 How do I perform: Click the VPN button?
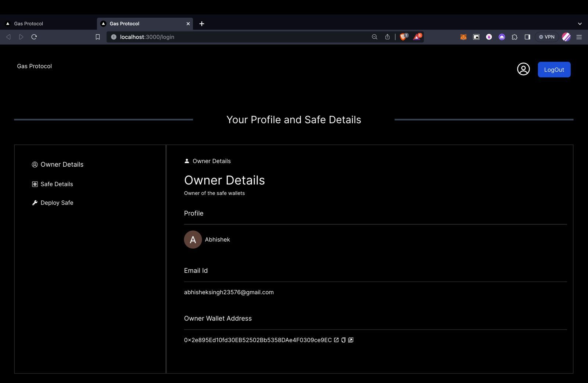(x=547, y=37)
